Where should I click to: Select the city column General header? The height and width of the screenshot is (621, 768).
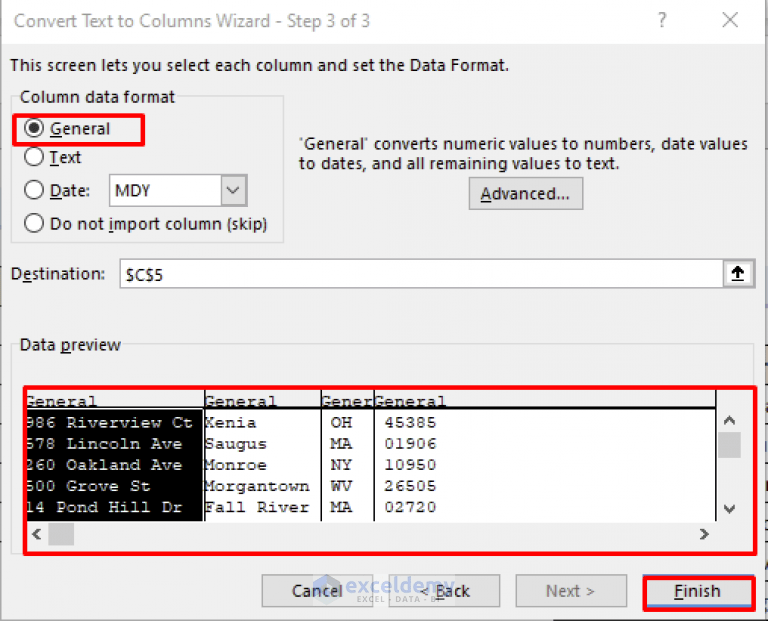click(263, 400)
